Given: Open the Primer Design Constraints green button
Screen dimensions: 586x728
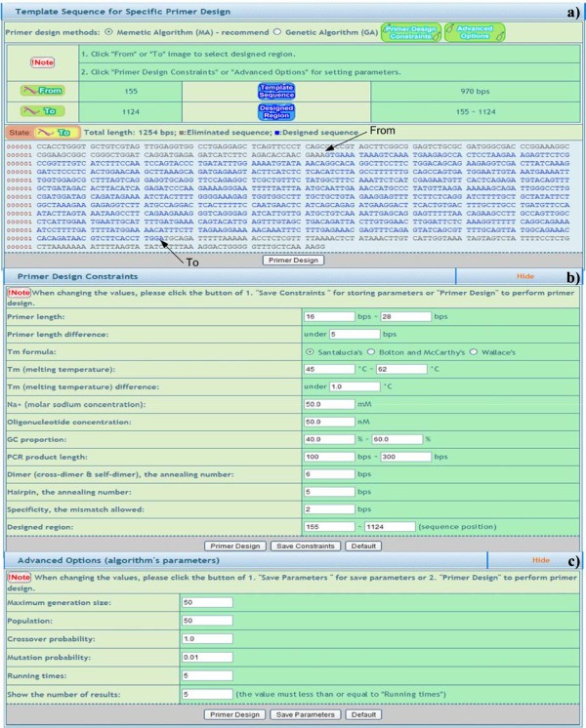Looking at the screenshot, I should [411, 32].
